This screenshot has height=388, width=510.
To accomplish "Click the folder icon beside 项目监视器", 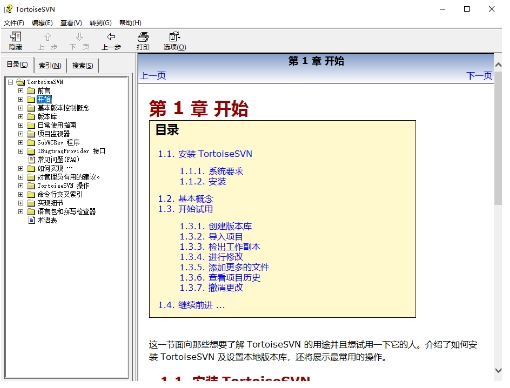I will [x=31, y=134].
